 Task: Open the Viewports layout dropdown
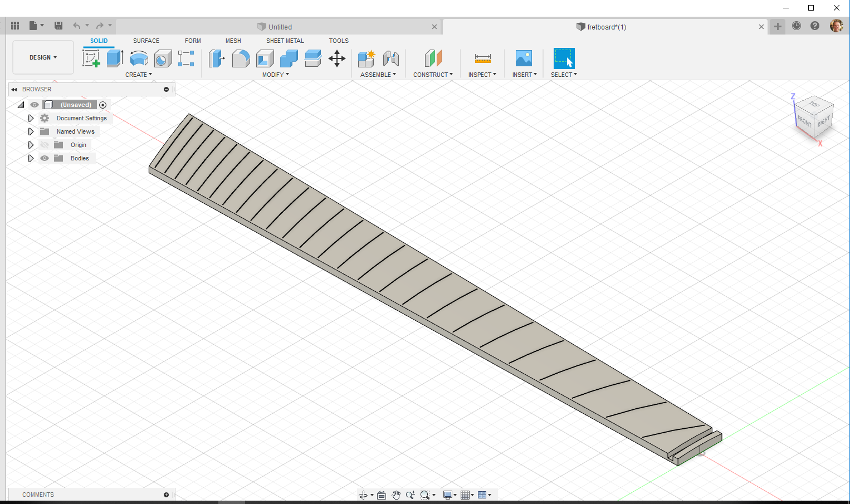pos(484,495)
